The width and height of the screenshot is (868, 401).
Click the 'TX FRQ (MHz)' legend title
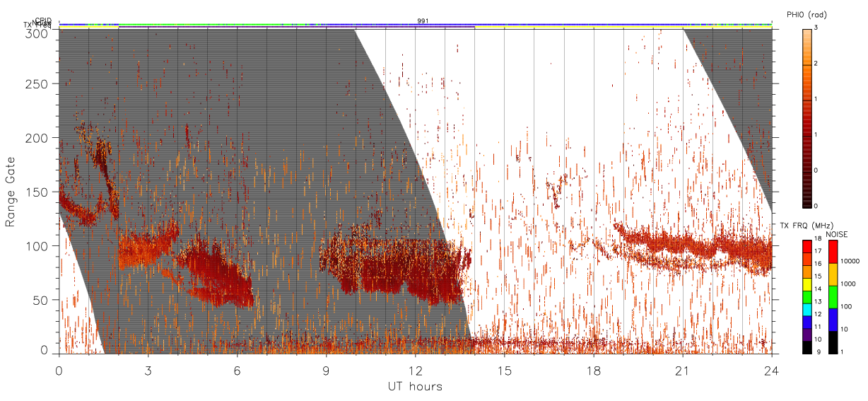(x=807, y=226)
